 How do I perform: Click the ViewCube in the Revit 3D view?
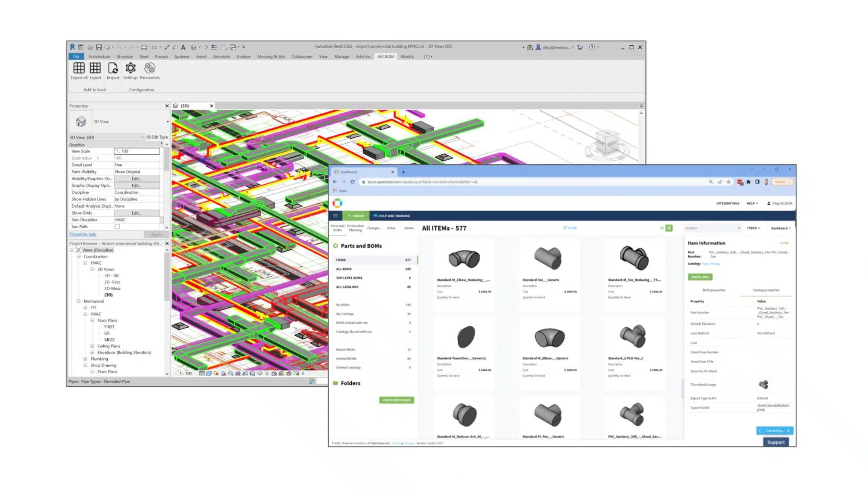pyautogui.click(x=607, y=143)
